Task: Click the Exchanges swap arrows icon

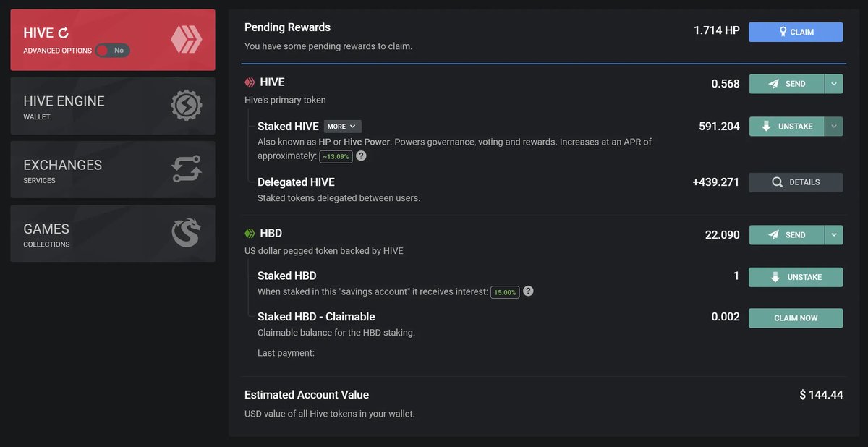Action: point(186,169)
